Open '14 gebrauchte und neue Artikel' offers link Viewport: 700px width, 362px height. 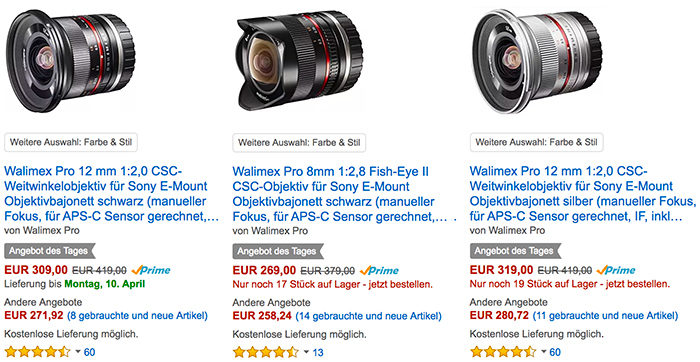[369, 316]
